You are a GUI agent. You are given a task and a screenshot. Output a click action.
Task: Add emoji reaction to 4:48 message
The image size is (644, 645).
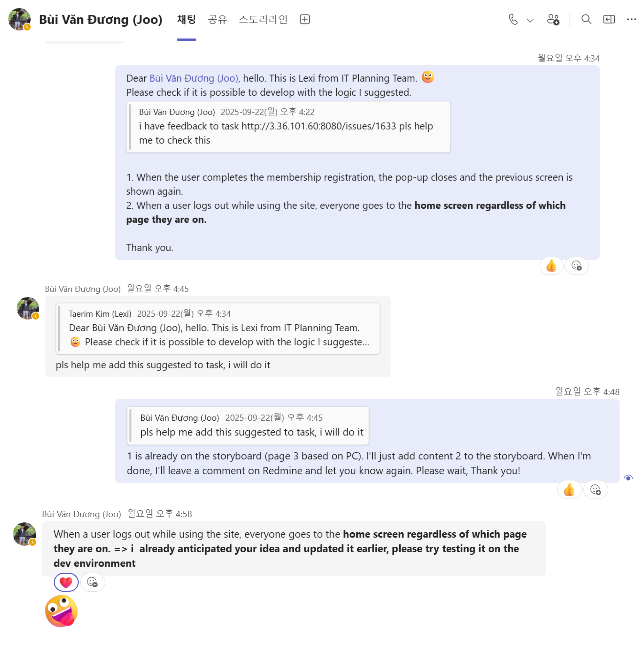[x=595, y=490]
